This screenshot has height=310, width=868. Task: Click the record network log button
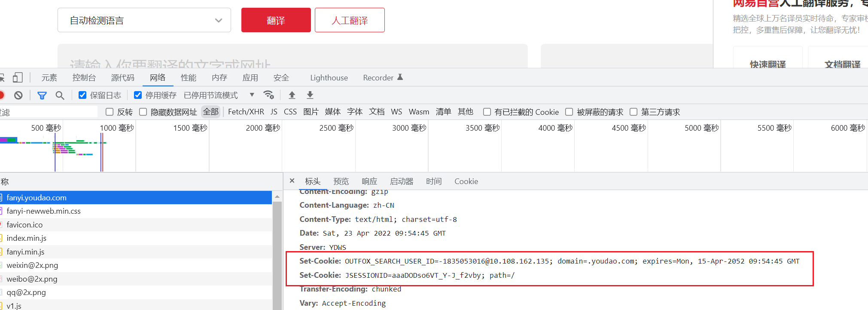[x=2, y=95]
